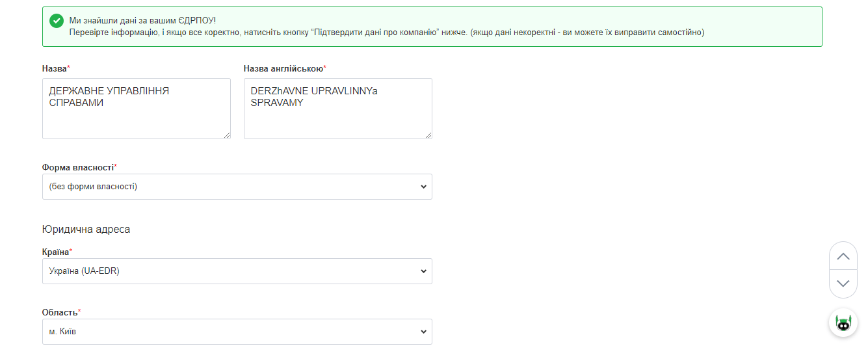Viewport: 868px width, 359px height.
Task: Click the Форма власності label
Action: pos(77,167)
